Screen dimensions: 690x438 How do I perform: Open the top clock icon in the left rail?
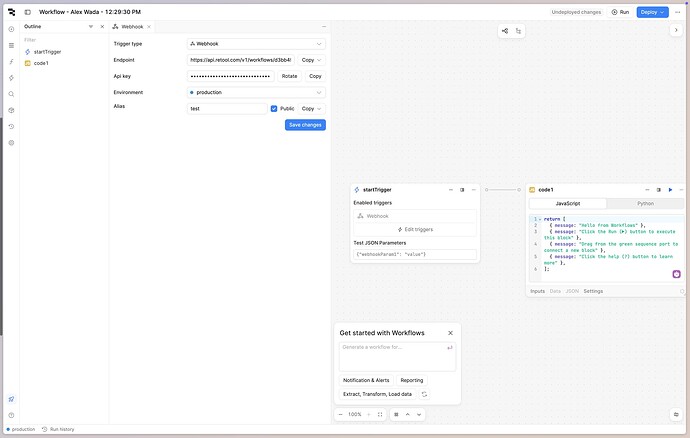(x=11, y=29)
